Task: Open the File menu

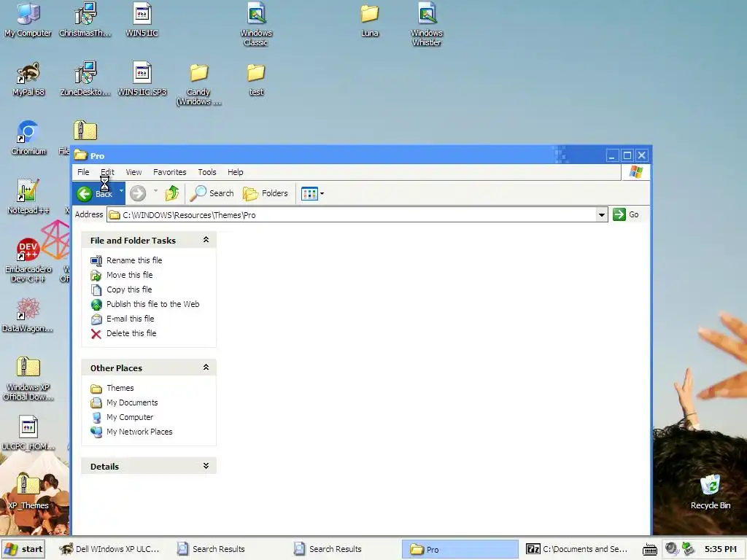Action: point(83,172)
